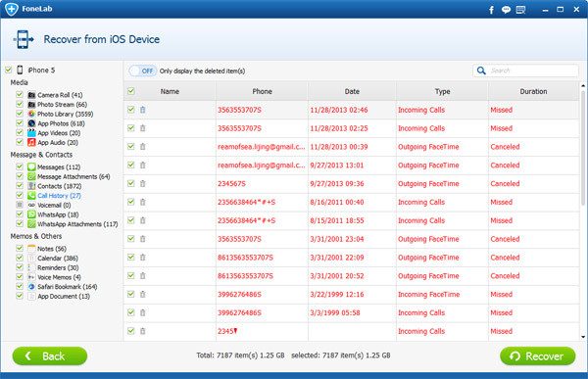Image resolution: width=588 pixels, height=379 pixels.
Task: Uncheck the Contacts checkbox
Action: (x=20, y=185)
